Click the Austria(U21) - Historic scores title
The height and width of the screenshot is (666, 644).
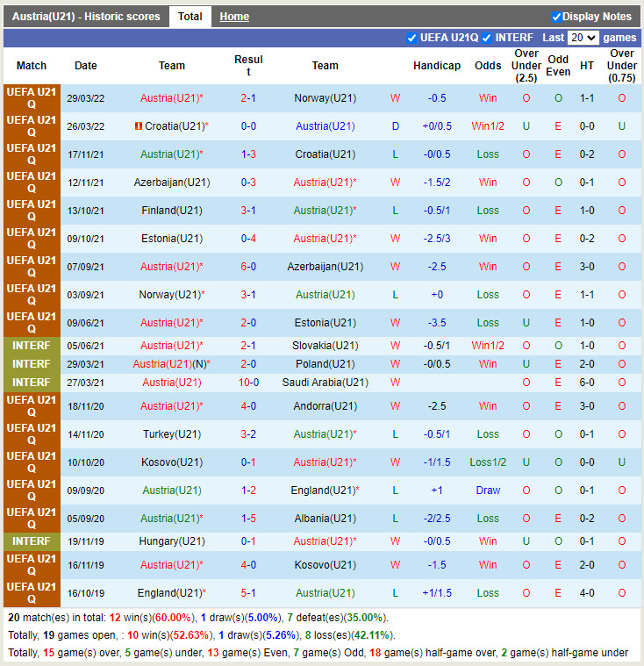coord(86,17)
